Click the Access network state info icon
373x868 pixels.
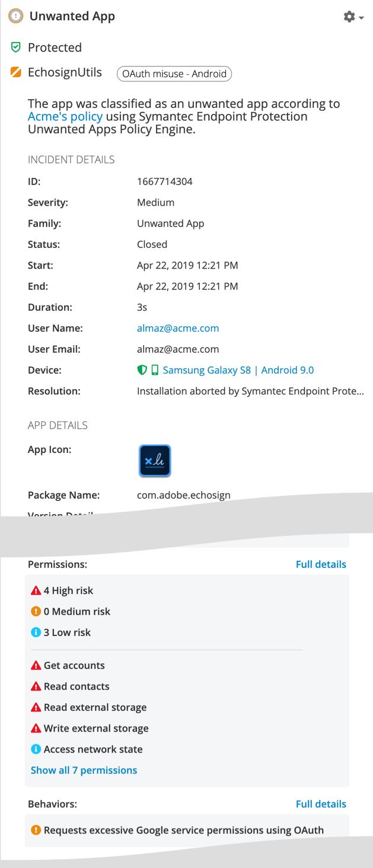(36, 749)
